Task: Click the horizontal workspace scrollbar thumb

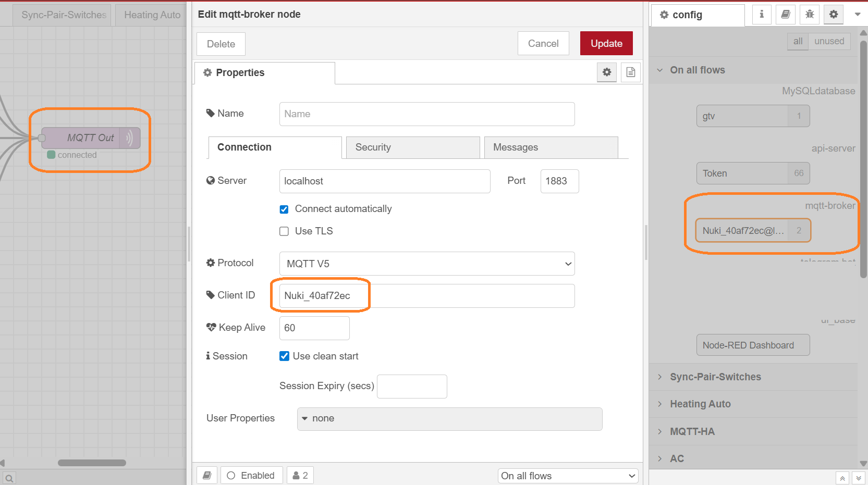Action: [x=92, y=463]
